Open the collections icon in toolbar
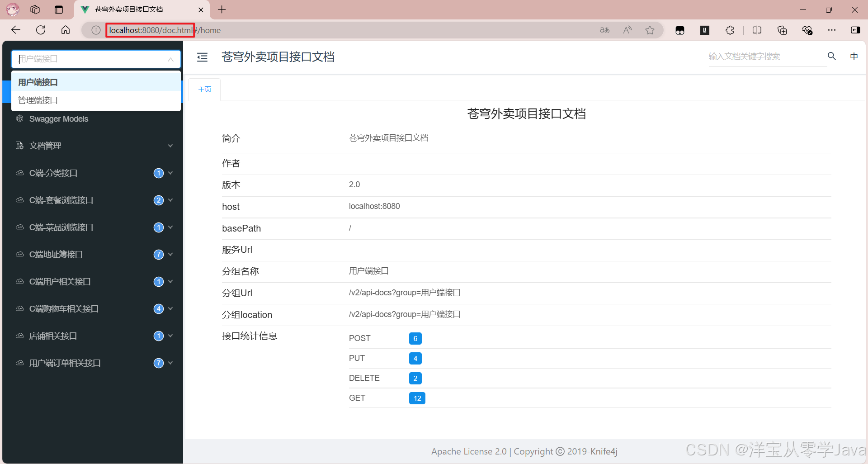This screenshot has height=464, width=868. (782, 30)
